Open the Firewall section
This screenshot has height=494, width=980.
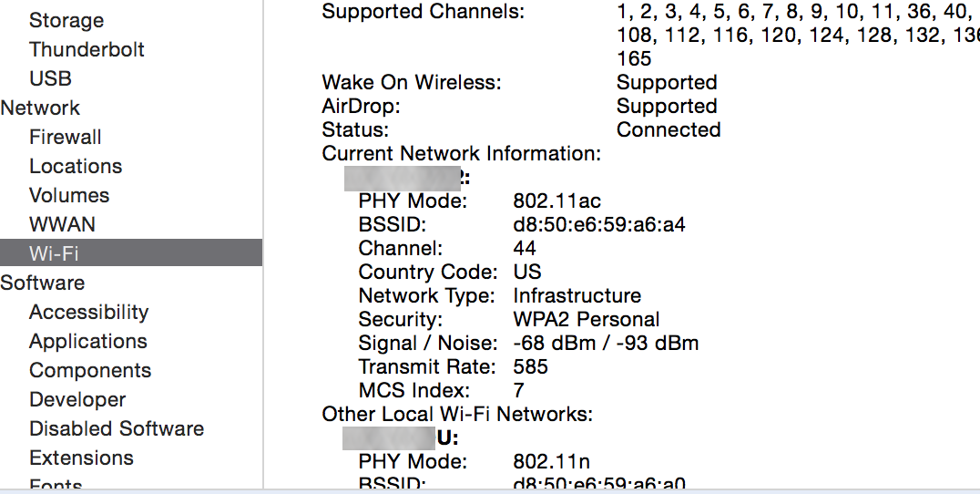point(65,137)
